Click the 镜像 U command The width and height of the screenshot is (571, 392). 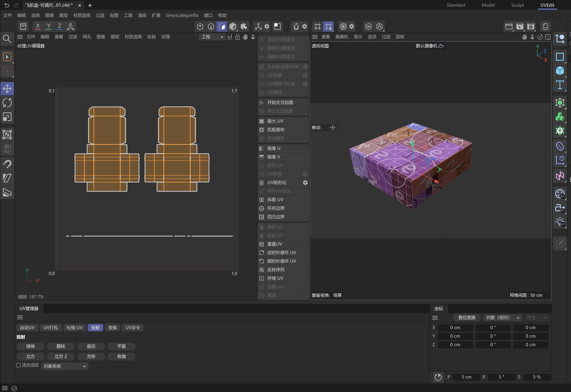tap(274, 148)
